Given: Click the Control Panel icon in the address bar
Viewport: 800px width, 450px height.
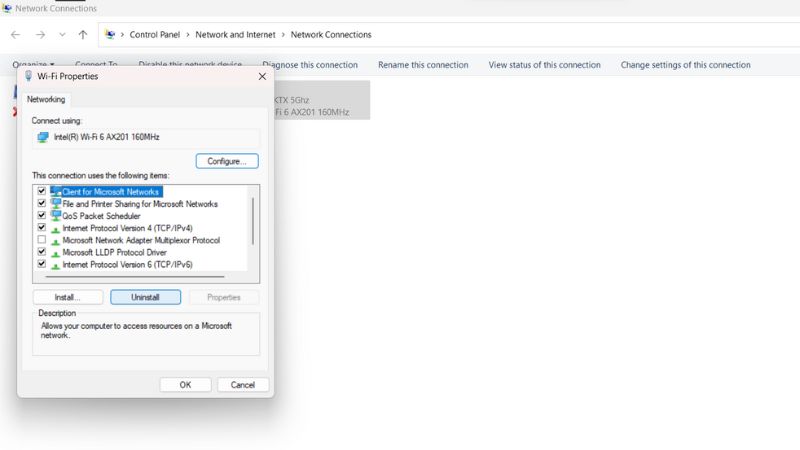Looking at the screenshot, I should (109, 34).
